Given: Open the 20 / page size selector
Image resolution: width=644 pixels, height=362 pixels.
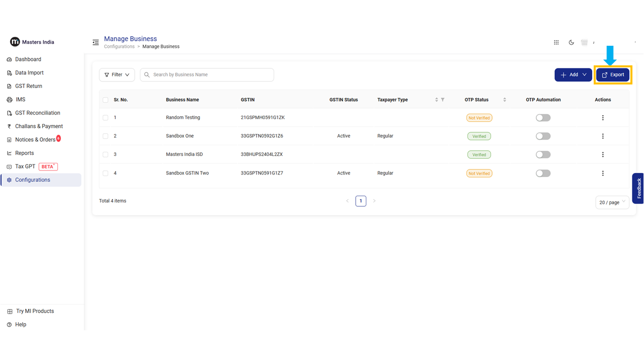Looking at the screenshot, I should click(612, 202).
